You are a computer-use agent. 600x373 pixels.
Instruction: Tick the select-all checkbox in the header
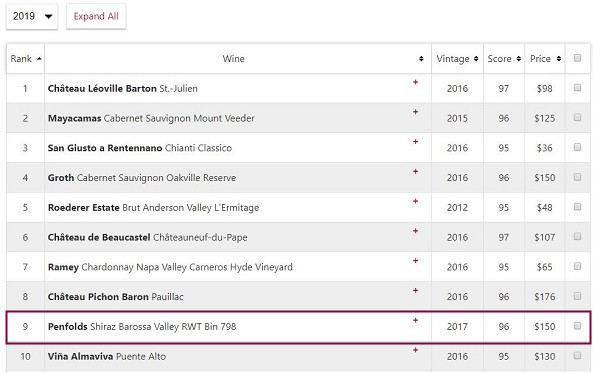pyautogui.click(x=577, y=58)
